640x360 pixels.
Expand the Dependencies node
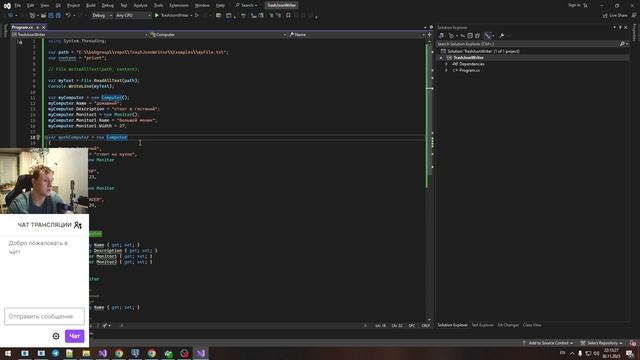[x=446, y=64]
